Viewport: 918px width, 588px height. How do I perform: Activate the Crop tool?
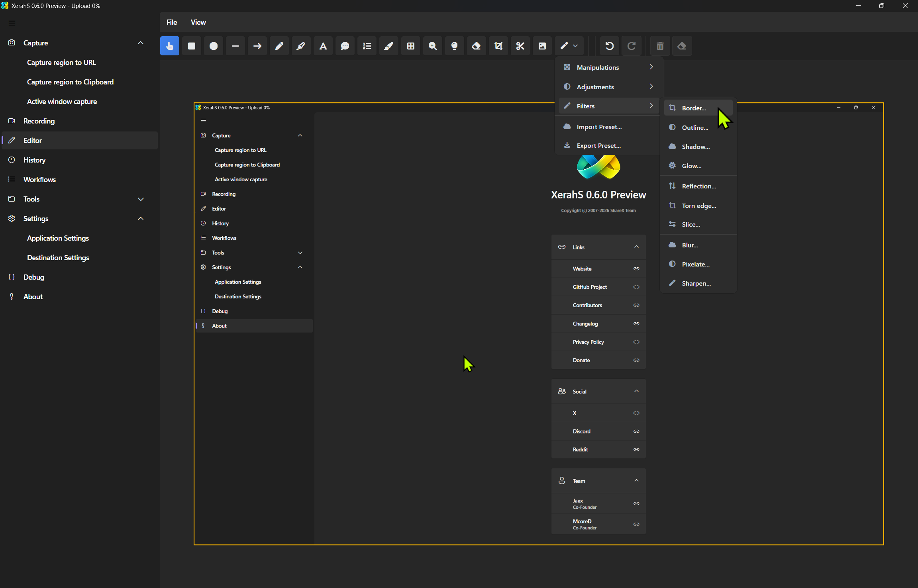coord(498,46)
